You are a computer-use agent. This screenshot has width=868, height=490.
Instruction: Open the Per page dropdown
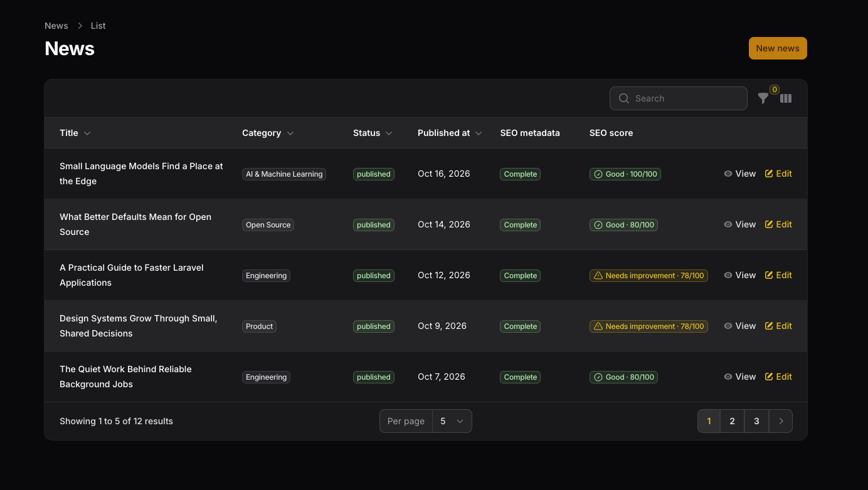click(x=452, y=421)
